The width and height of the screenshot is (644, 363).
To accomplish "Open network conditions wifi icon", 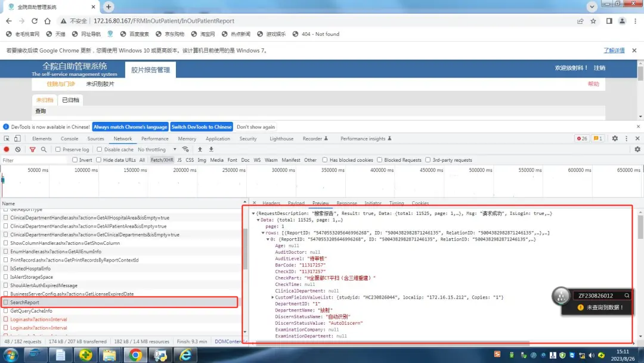I will coord(185,149).
